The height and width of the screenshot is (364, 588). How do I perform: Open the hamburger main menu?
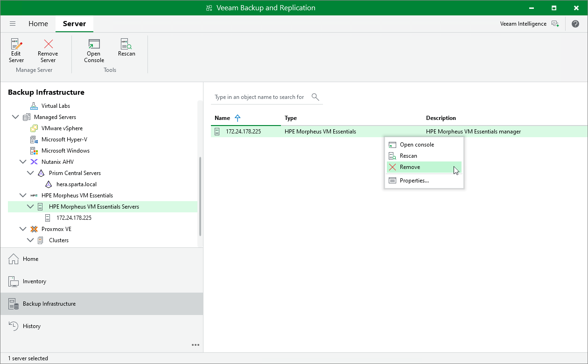tap(13, 24)
